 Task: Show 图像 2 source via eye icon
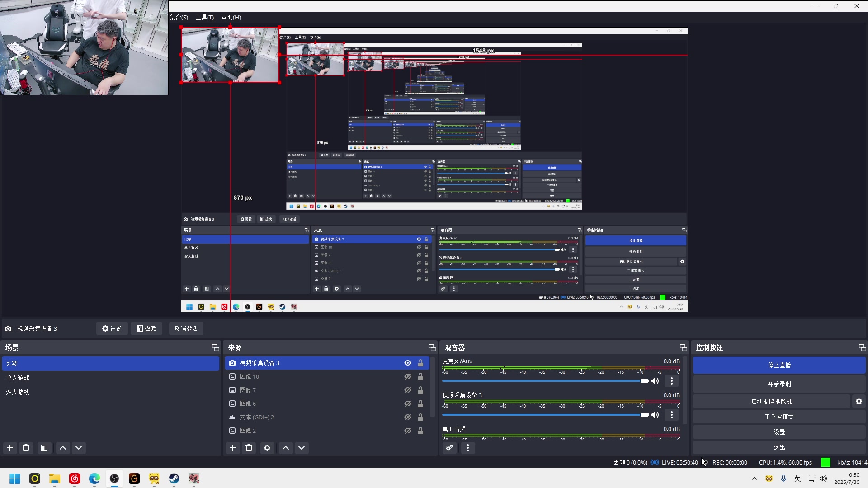(x=408, y=431)
